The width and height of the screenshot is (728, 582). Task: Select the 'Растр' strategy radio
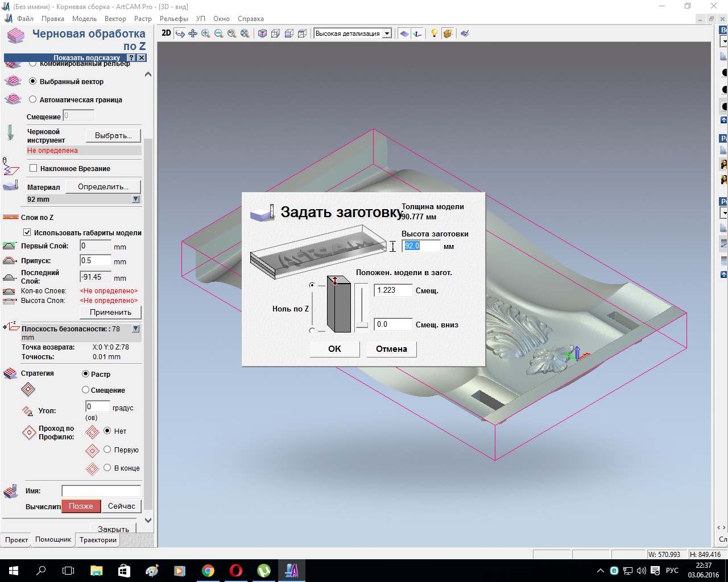pos(85,374)
